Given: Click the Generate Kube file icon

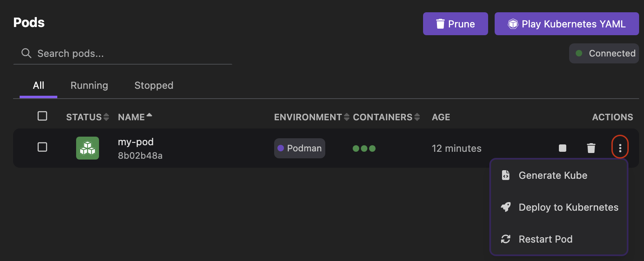Looking at the screenshot, I should (x=505, y=175).
